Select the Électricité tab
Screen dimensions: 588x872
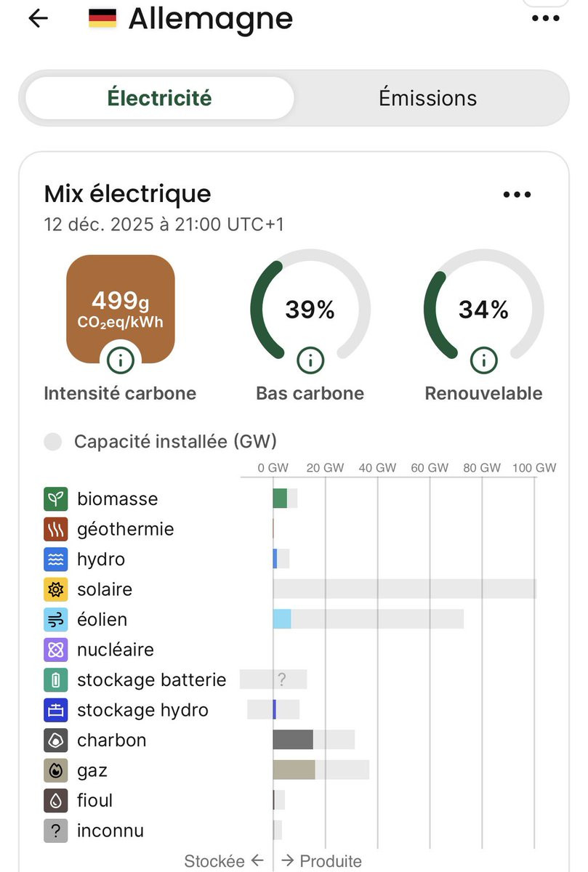159,98
